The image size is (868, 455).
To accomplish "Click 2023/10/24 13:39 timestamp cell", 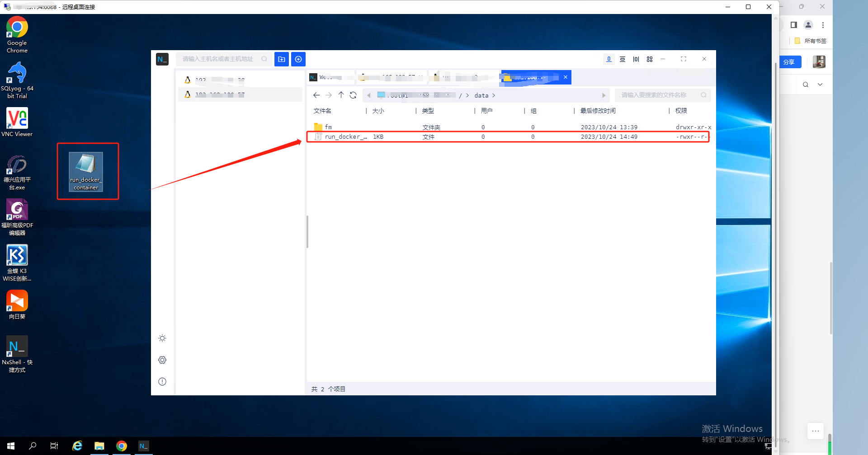I will [609, 127].
